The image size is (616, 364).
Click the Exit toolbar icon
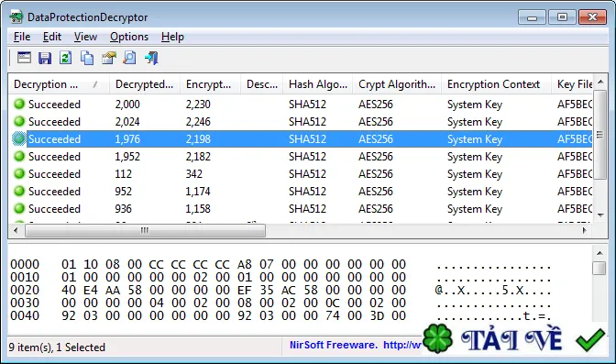click(151, 58)
